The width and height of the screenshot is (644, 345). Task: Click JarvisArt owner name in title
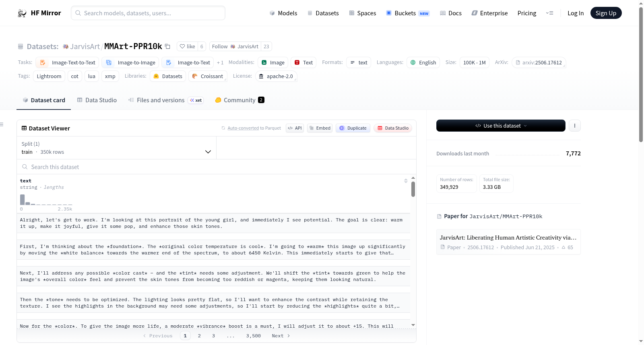pos(85,47)
